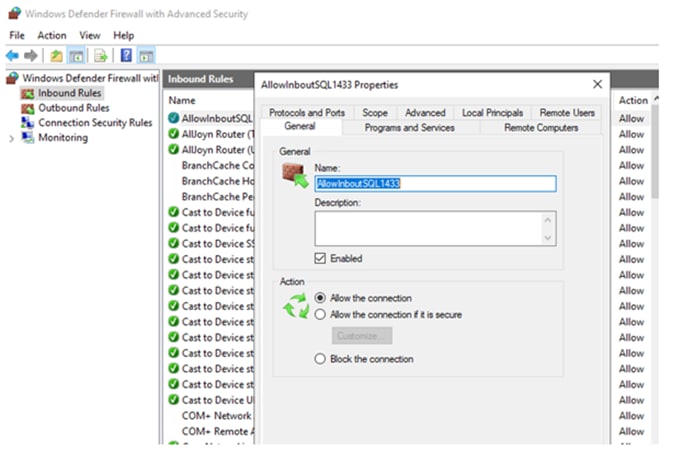Click the Connection Security Rules tree icon
Image resolution: width=683 pixels, height=462 pixels.
click(x=27, y=123)
